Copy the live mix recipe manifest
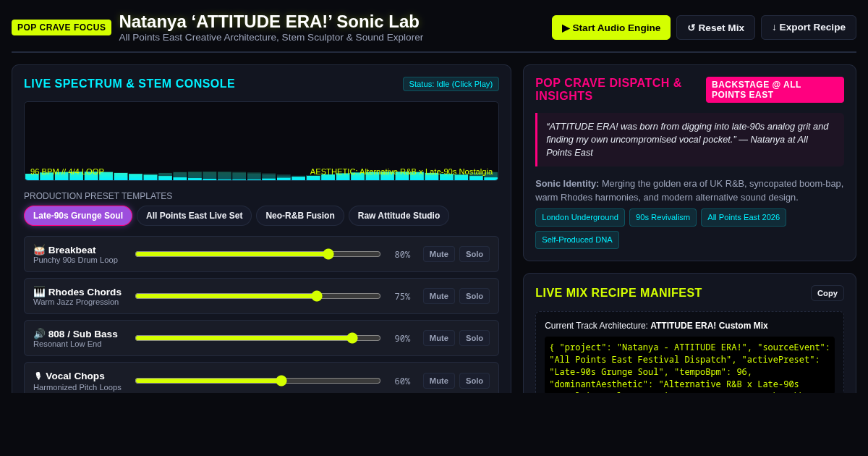Screen dimensions: 868x456 827,293
